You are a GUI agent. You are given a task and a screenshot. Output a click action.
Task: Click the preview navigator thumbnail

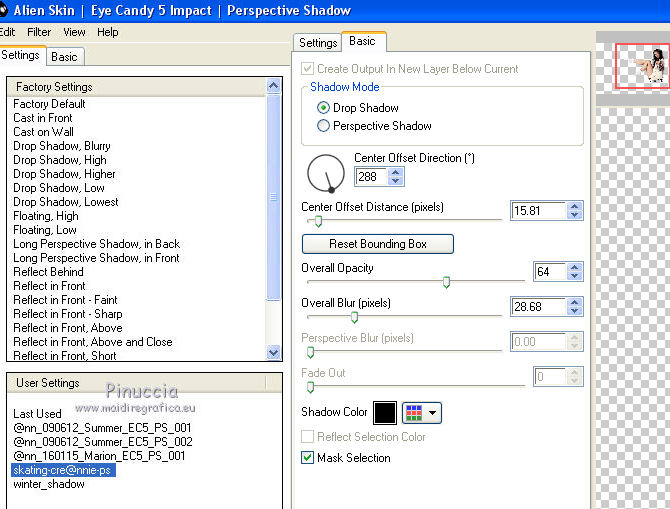point(642,65)
